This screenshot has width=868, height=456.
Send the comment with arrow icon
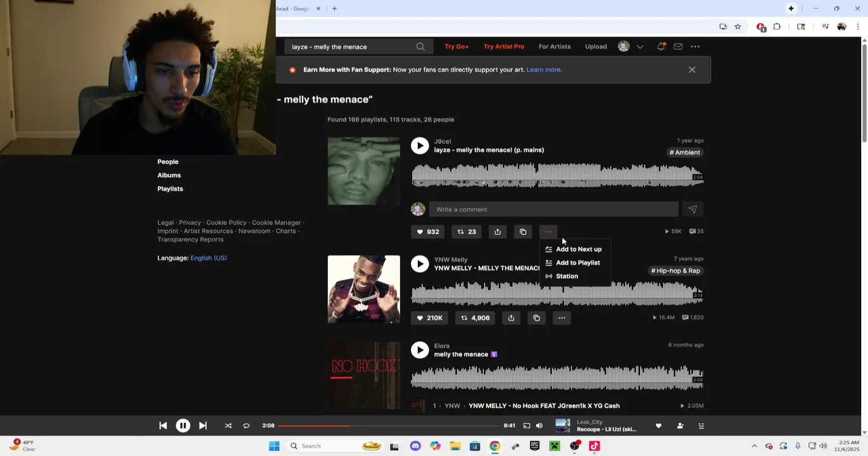693,210
